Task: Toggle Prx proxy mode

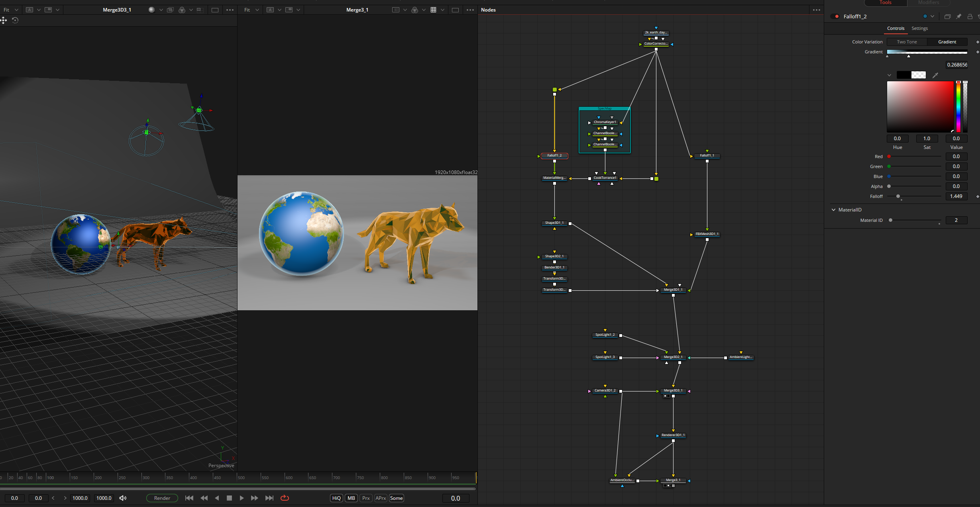Action: 366,498
